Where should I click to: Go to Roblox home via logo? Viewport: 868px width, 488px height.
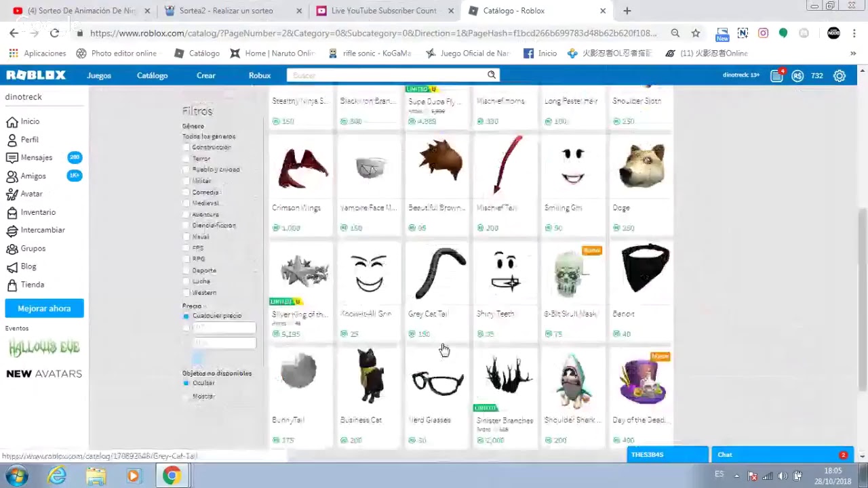35,75
